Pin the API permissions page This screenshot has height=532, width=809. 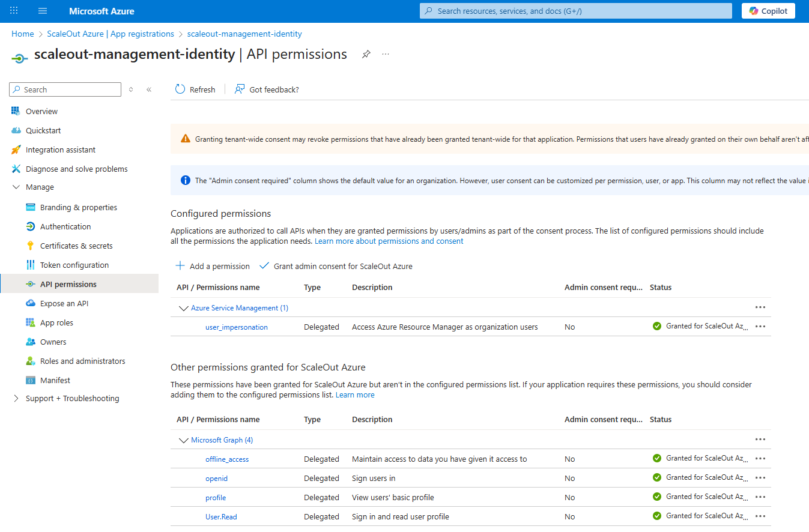pos(366,54)
